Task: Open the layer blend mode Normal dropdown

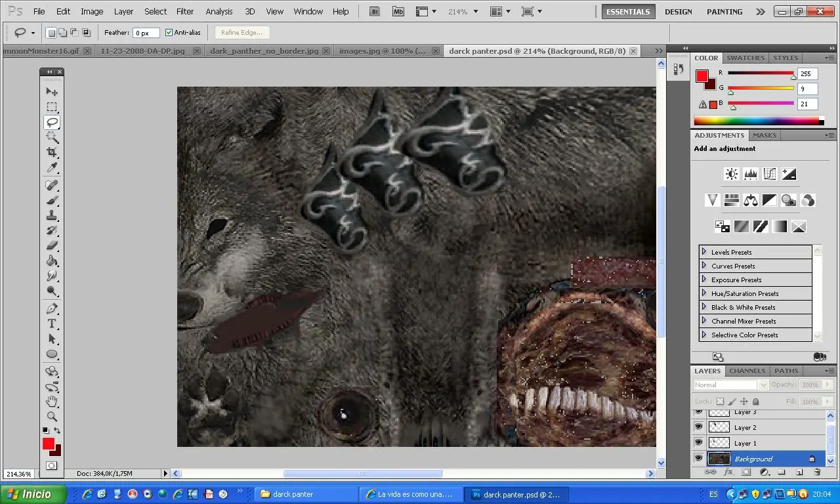Action: point(730,385)
